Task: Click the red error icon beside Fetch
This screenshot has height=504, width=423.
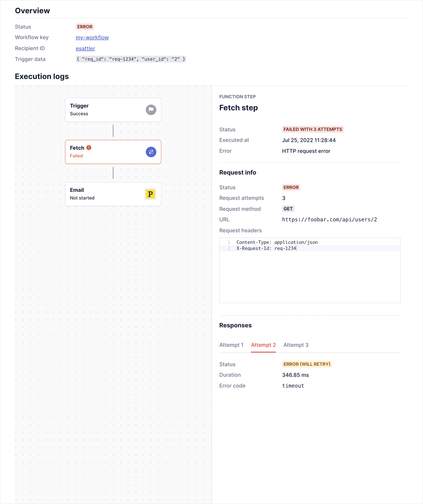Action: 89,147
